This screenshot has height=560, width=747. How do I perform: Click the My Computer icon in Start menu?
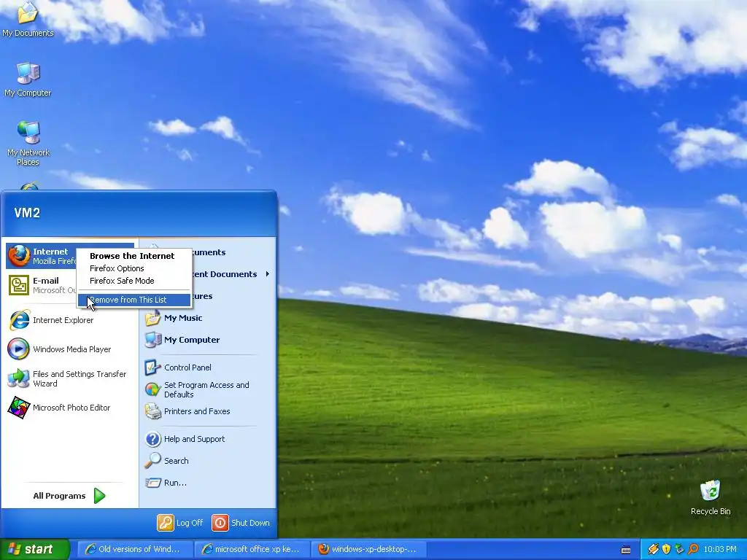[x=153, y=340]
